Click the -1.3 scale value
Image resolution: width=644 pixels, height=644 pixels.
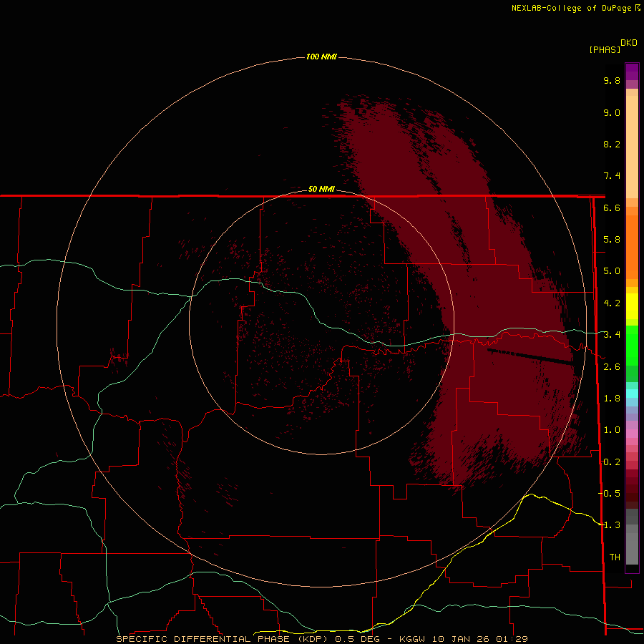(x=610, y=525)
